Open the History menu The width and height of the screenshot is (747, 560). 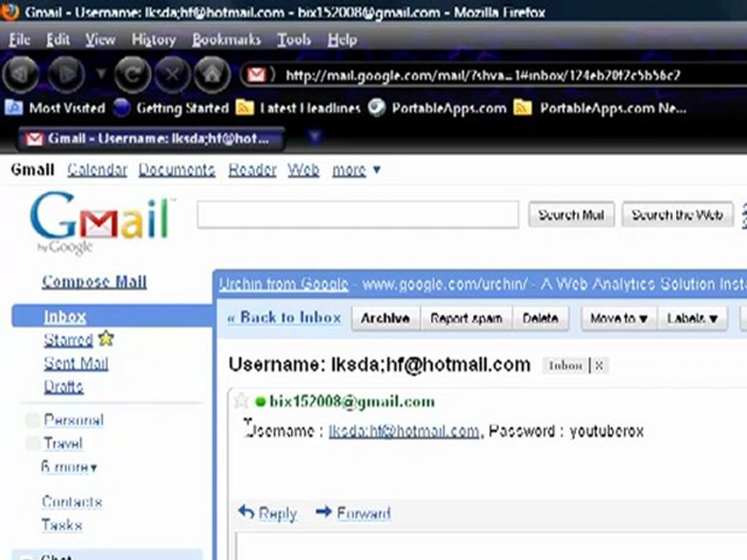tap(153, 40)
